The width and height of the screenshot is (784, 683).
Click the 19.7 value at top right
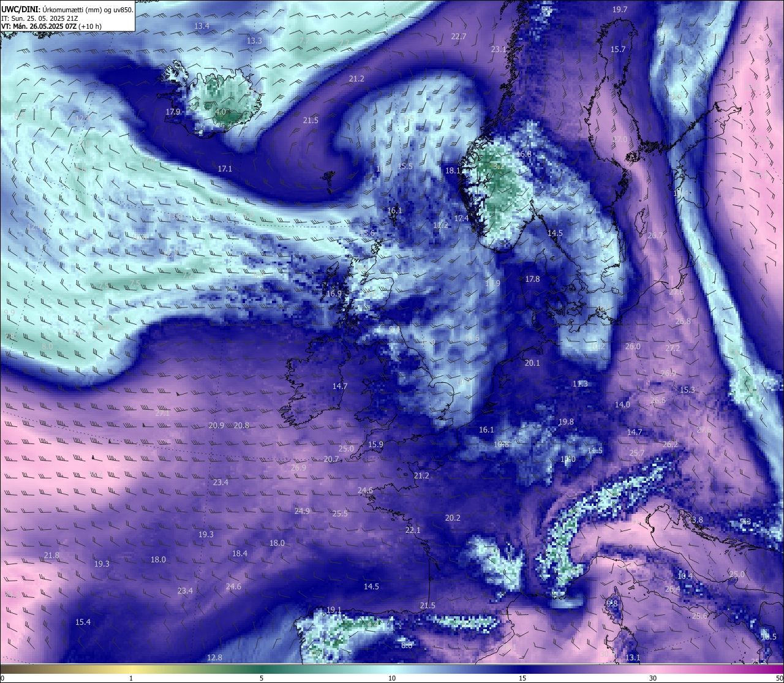(x=620, y=10)
